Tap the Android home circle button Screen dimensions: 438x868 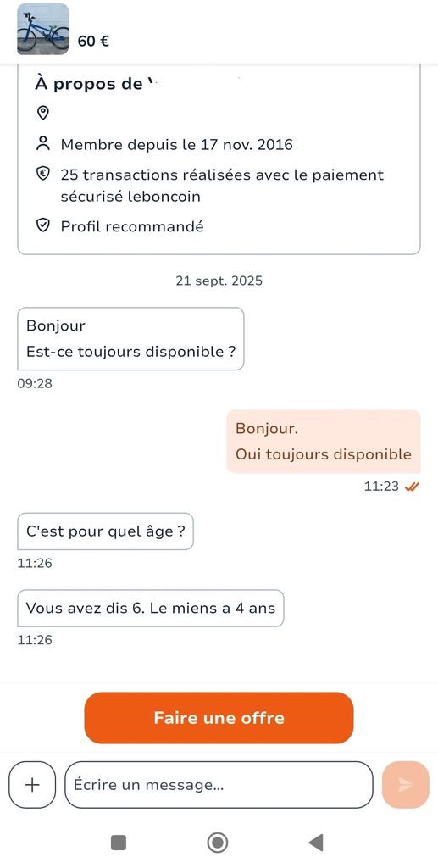coord(218,843)
